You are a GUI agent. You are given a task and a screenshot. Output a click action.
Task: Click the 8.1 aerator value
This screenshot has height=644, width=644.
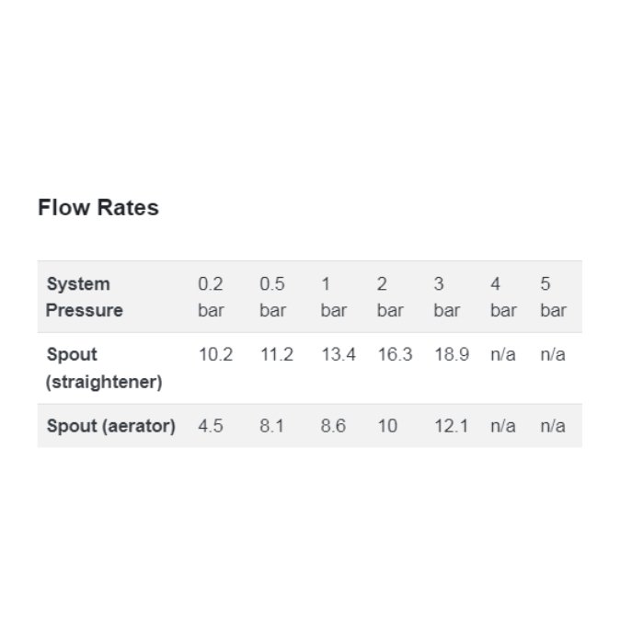point(272,426)
